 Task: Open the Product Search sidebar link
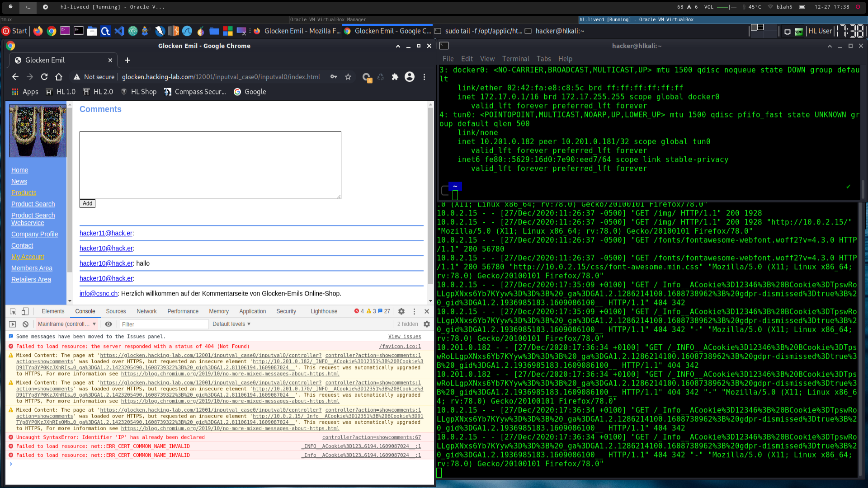[33, 204]
